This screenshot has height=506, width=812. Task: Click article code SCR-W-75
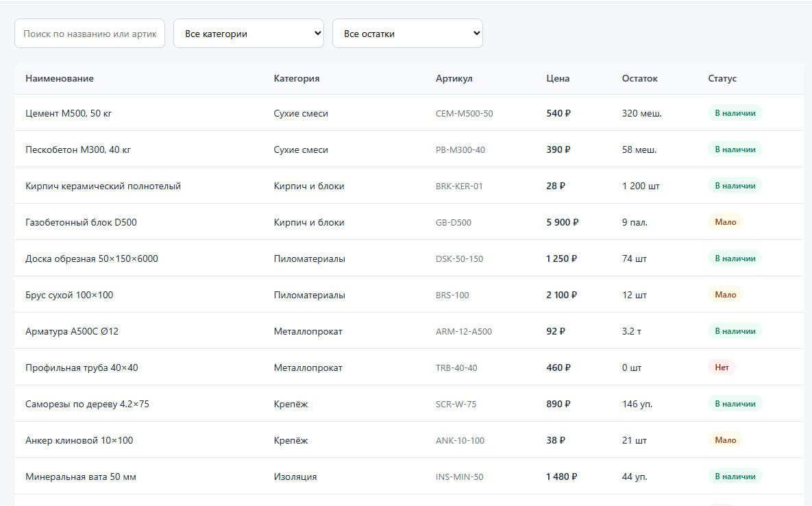456,404
